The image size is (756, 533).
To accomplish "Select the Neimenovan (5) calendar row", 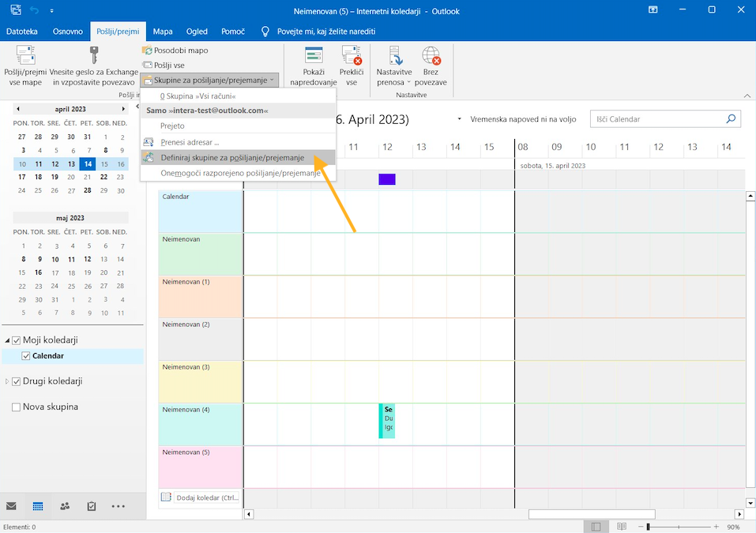I will (200, 467).
